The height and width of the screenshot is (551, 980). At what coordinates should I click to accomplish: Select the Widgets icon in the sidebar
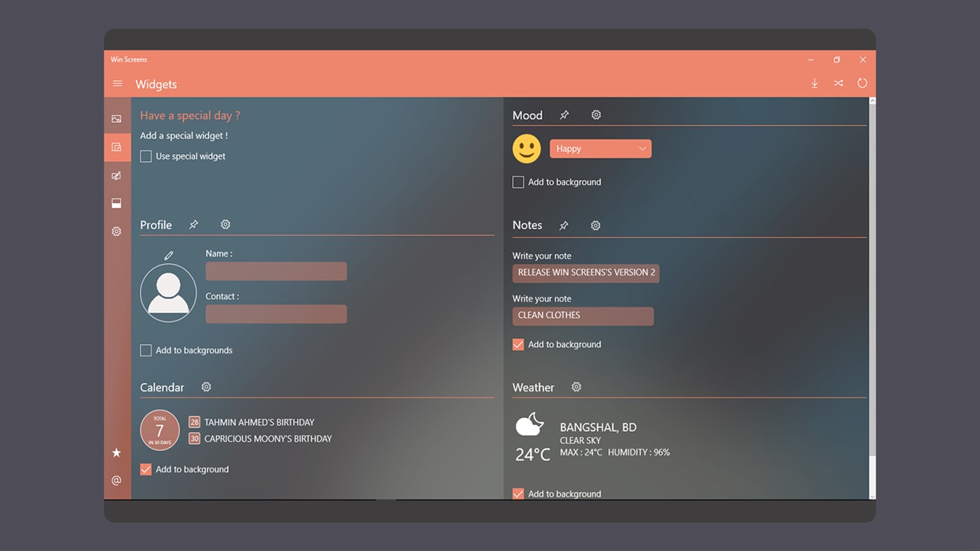116,147
